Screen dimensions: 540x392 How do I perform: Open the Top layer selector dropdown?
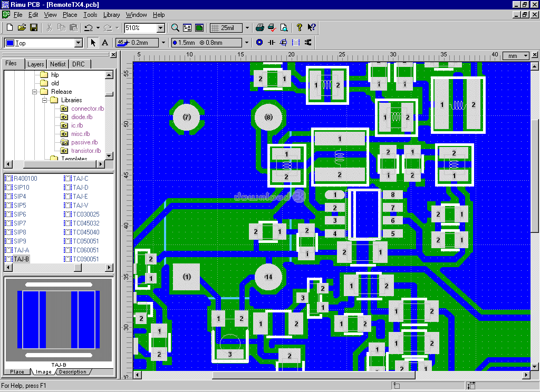click(x=79, y=43)
